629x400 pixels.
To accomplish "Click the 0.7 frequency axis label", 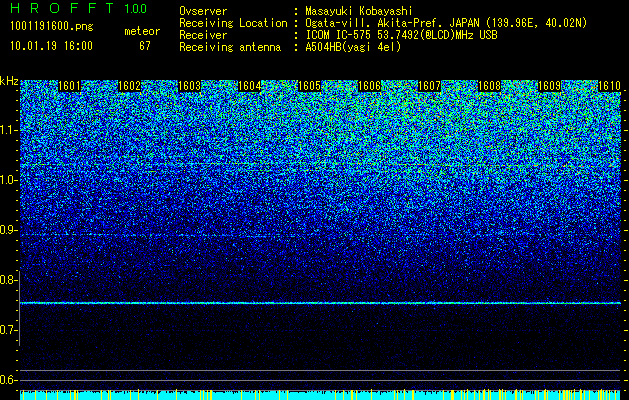I will point(8,330).
